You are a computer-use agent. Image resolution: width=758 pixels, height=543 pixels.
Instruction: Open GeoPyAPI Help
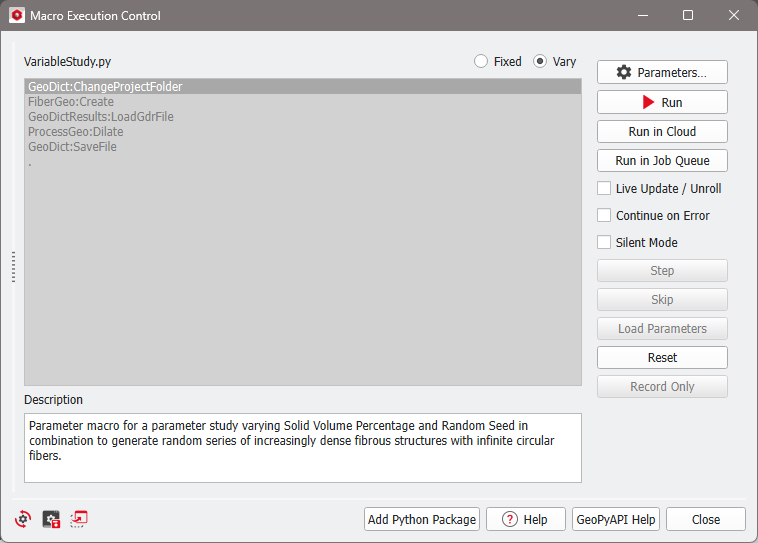pos(615,519)
